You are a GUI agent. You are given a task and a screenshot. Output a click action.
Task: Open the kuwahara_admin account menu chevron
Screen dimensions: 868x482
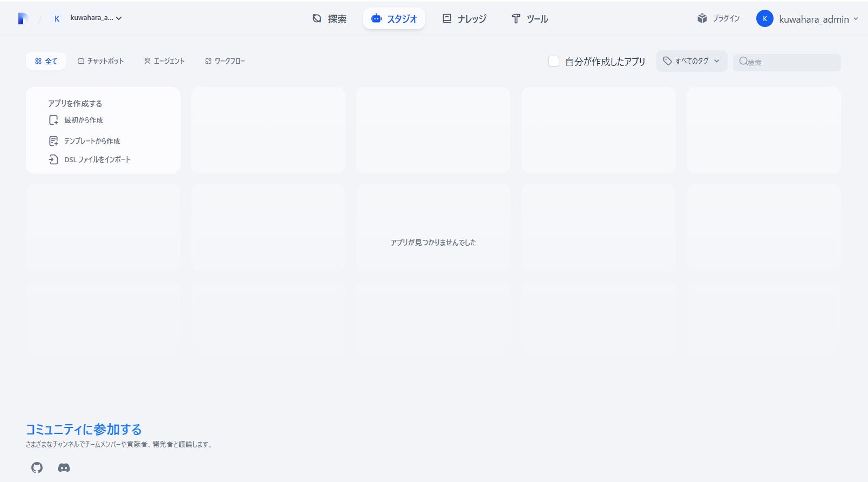pos(856,19)
